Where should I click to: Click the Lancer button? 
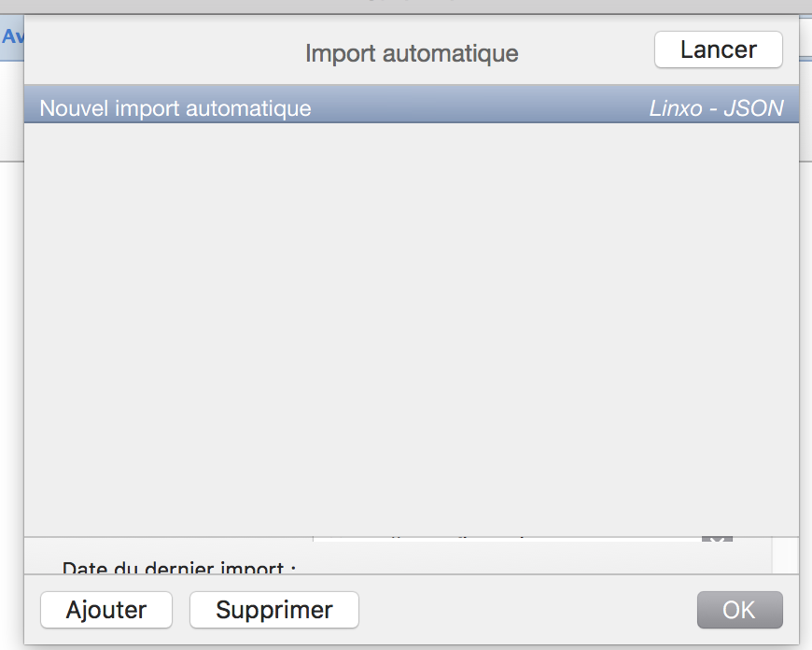tap(718, 49)
